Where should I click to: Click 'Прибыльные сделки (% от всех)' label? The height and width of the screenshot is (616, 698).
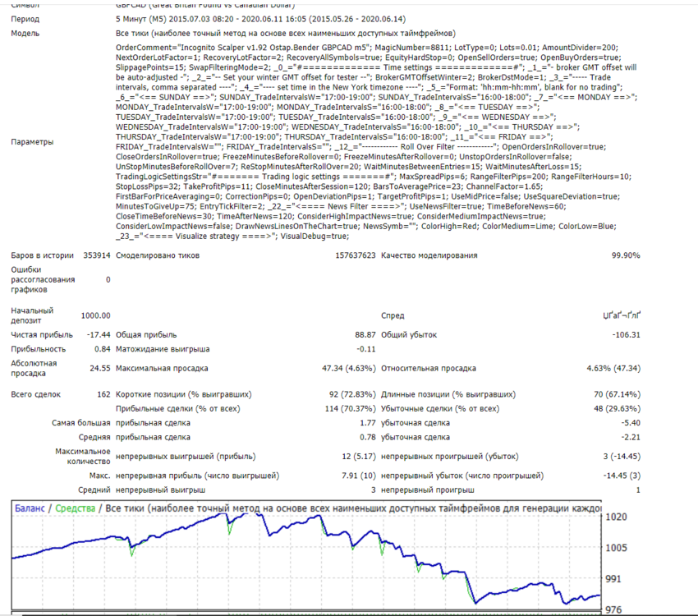pos(177,408)
